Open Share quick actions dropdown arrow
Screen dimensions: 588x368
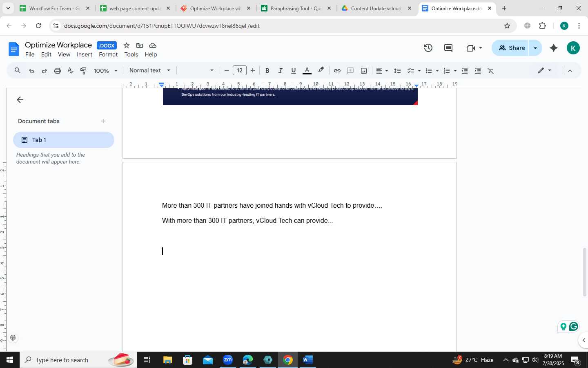pyautogui.click(x=535, y=48)
